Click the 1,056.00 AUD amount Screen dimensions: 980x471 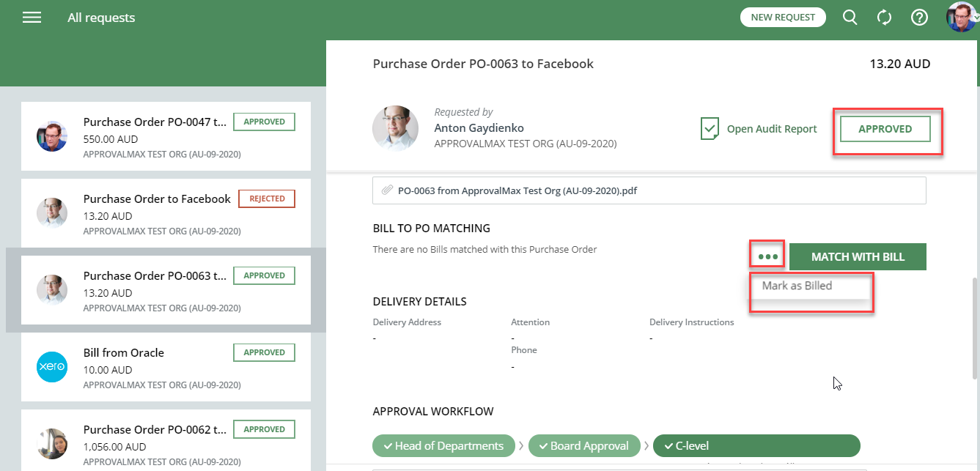(115, 446)
